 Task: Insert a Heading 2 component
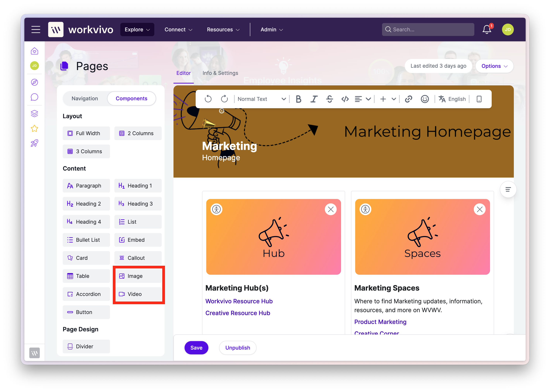pyautogui.click(x=86, y=204)
